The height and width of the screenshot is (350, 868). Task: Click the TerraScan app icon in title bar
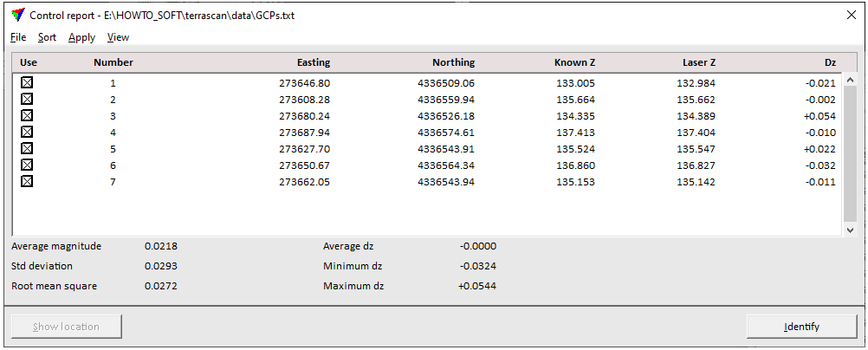coord(16,15)
